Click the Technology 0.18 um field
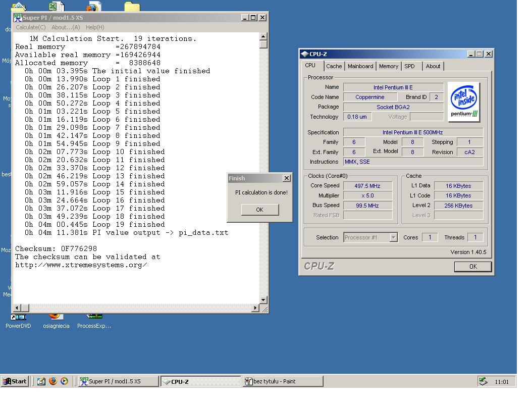The image size is (532, 399). coord(357,117)
